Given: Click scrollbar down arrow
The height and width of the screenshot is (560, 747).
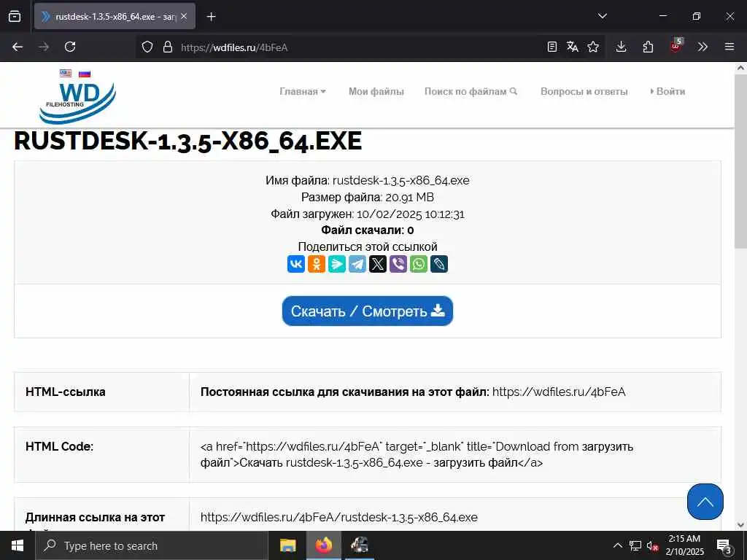Looking at the screenshot, I should [x=740, y=525].
